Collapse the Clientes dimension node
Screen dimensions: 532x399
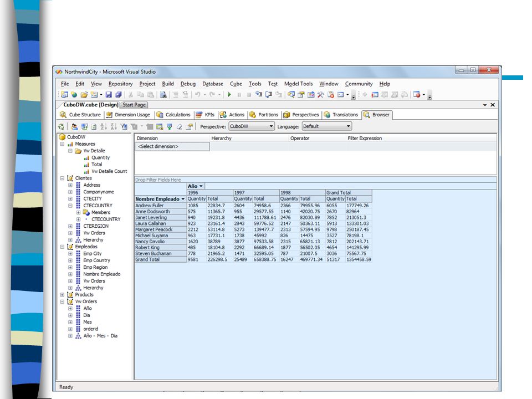click(62, 178)
